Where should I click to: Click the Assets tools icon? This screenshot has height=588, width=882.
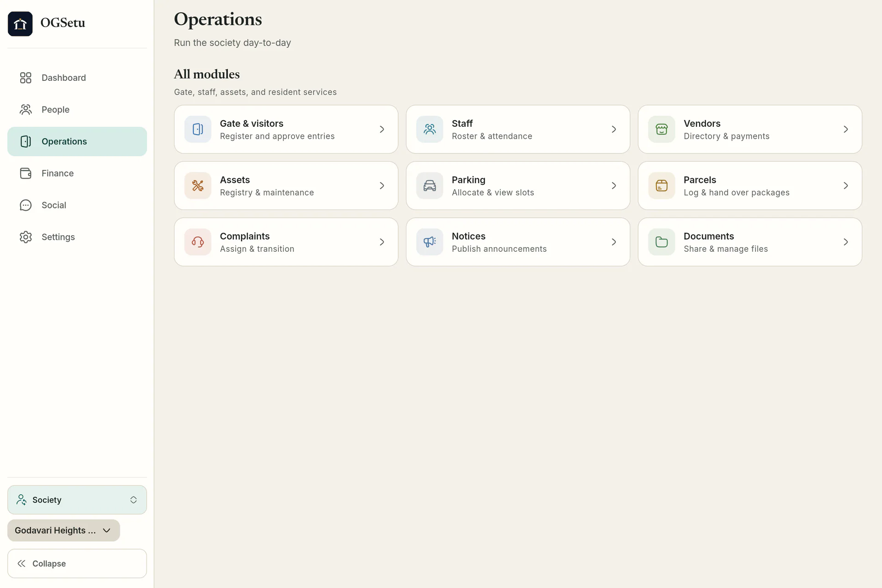coord(198,186)
